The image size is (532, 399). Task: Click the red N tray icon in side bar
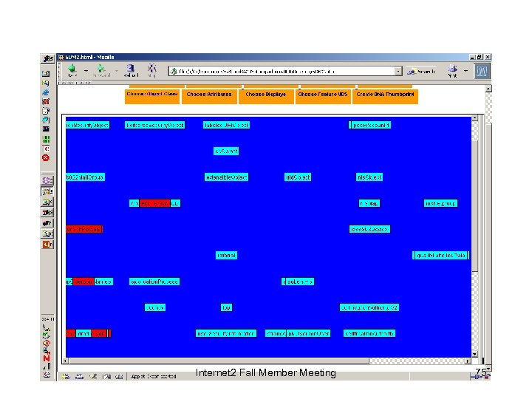click(47, 358)
